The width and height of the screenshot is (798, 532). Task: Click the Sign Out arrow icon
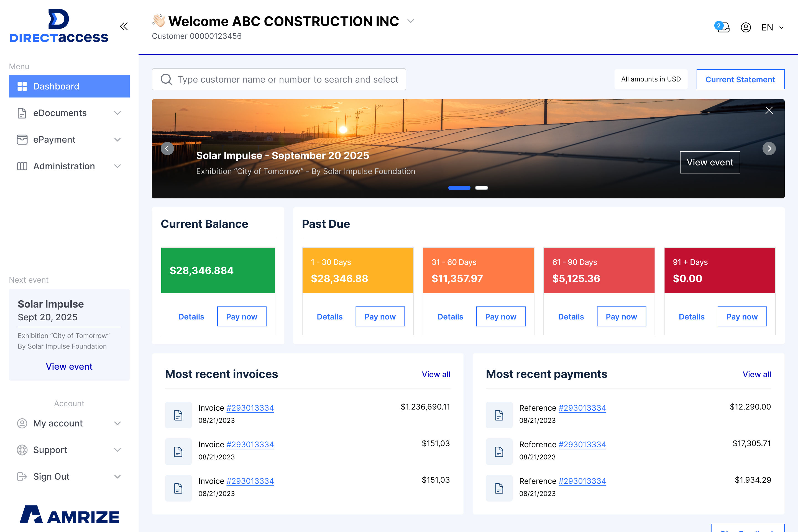click(x=22, y=476)
